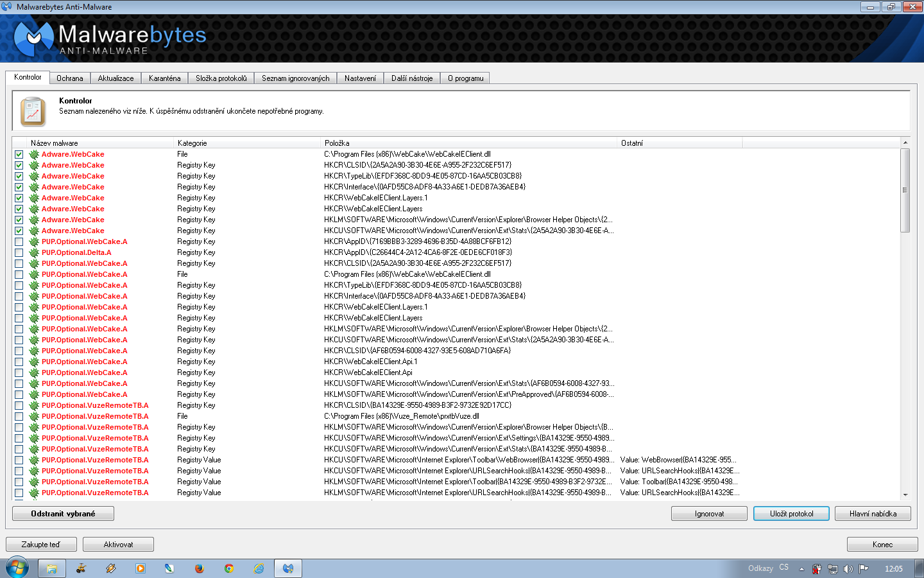
Task: Click bug icon of Adware.WebCake File row
Action: (34, 154)
